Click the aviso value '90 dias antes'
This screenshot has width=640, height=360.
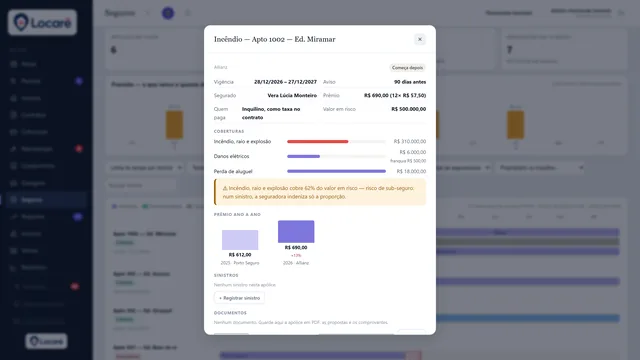410,82
